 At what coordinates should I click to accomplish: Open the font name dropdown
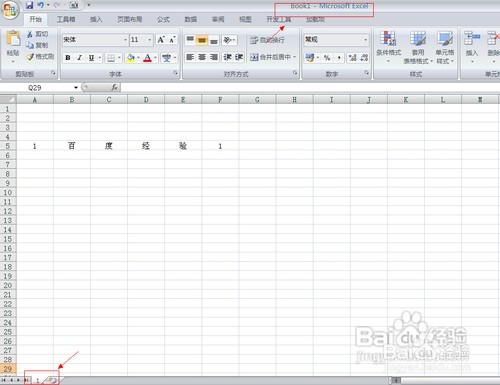click(x=125, y=40)
